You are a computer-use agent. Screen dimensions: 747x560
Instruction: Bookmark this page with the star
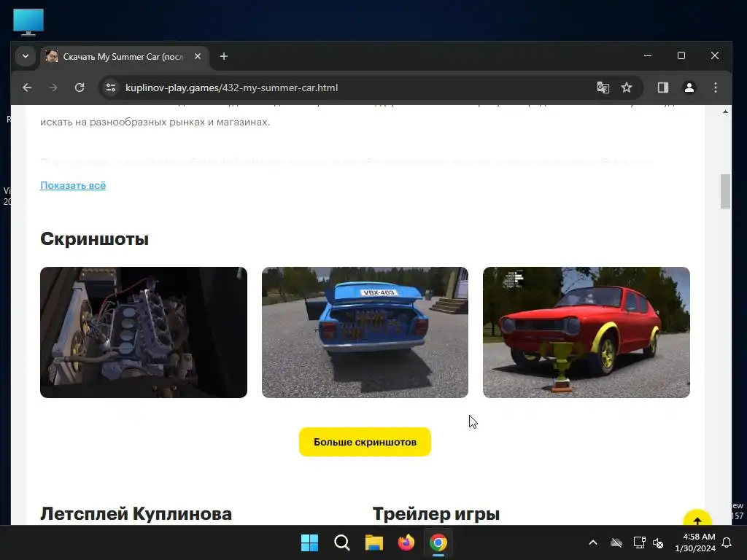pos(627,87)
